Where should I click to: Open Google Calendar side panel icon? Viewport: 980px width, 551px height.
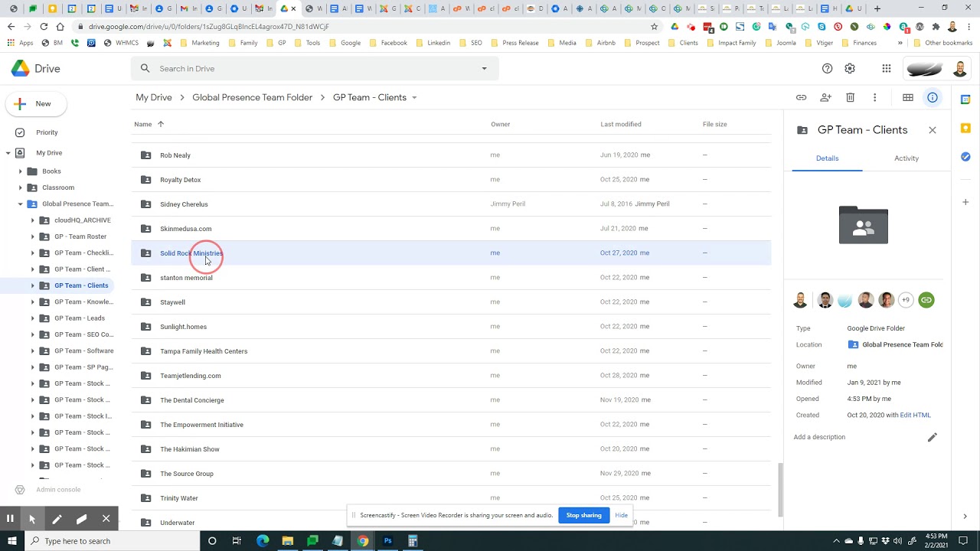[x=966, y=99]
